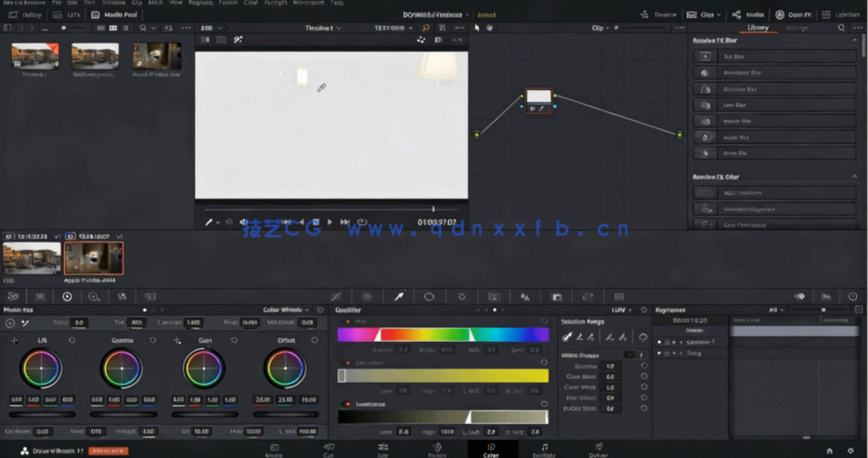868x458 pixels.
Task: Open project settings gear icon
Action: tap(851, 451)
